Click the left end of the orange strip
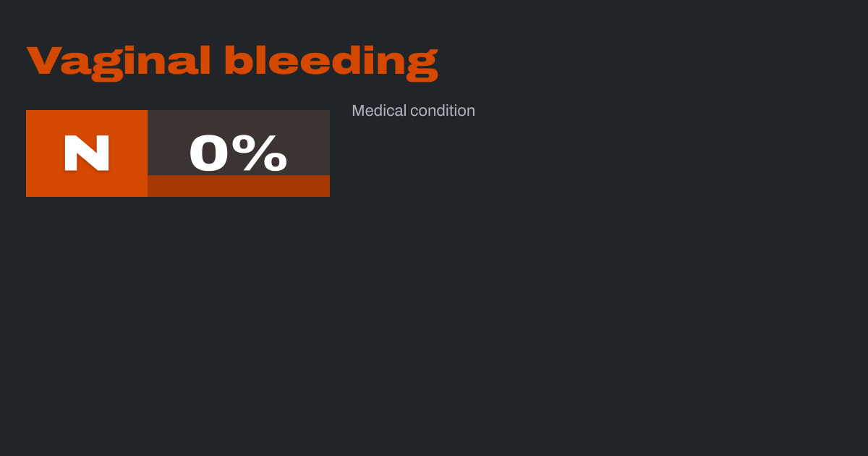Screen dimensions: 868x456 click(x=153, y=186)
